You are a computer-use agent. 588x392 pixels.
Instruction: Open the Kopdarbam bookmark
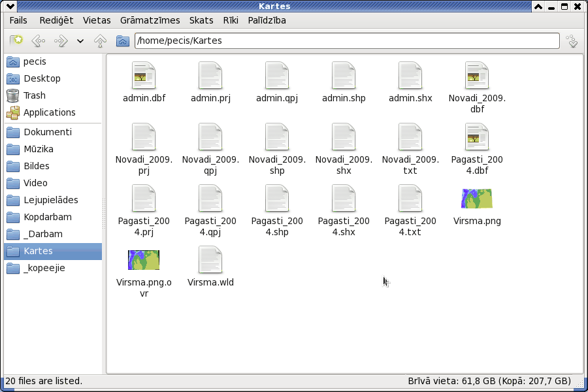(53, 217)
